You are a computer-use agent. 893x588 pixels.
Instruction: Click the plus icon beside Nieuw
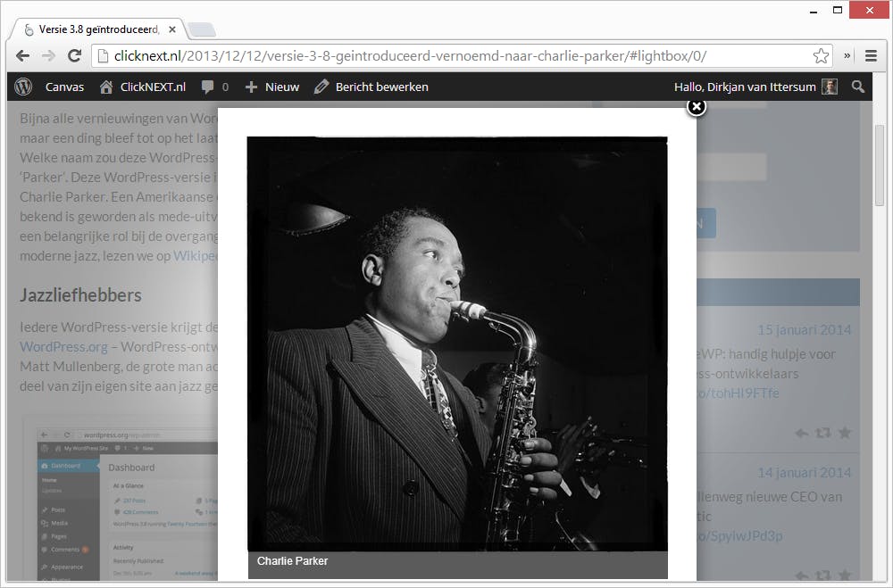[x=251, y=87]
